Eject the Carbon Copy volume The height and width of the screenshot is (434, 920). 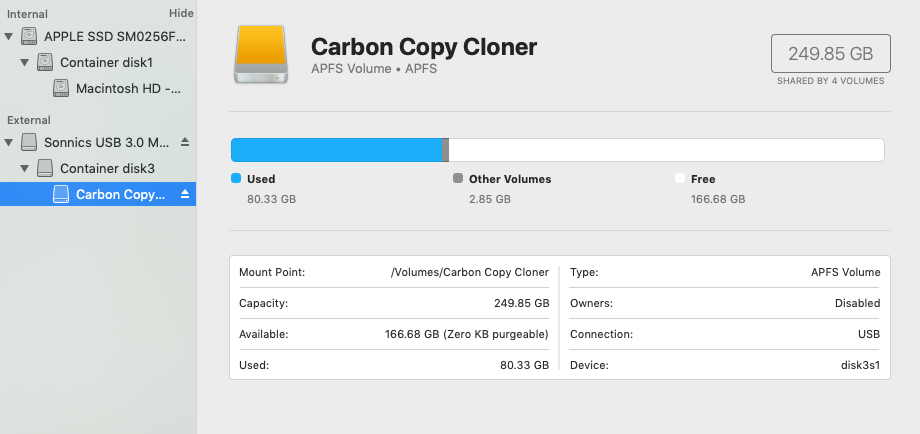pyautogui.click(x=184, y=194)
